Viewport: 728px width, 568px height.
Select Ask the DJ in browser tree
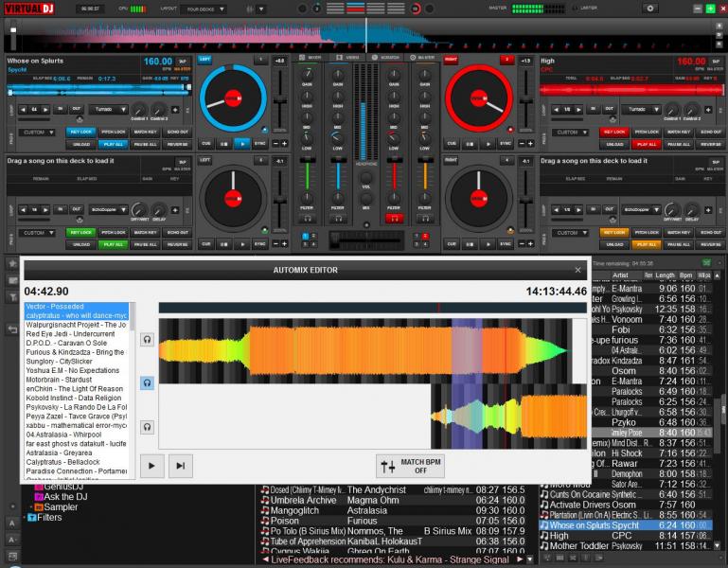point(61,497)
